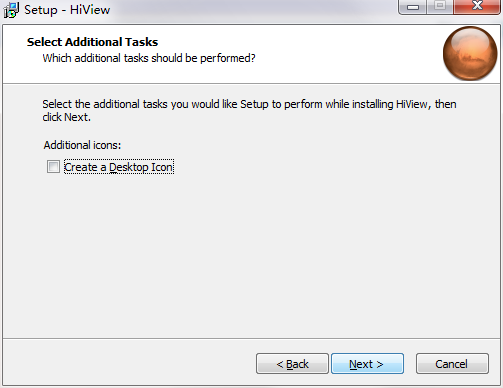Click the blank title bar area beside the title
503x388 pixels.
tap(253, 10)
